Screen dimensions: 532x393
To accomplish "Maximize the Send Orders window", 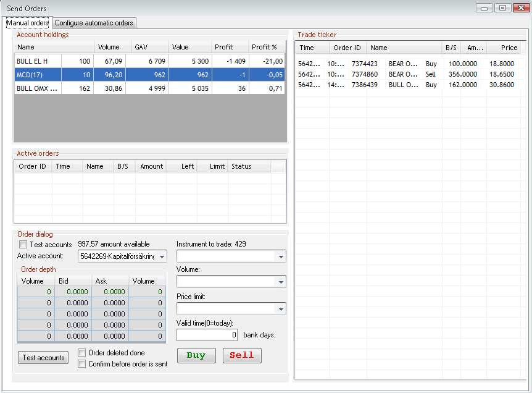I will coord(502,7).
